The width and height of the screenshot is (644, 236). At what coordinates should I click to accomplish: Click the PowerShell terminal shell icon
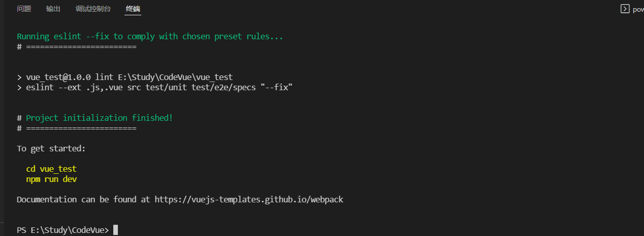[x=625, y=9]
